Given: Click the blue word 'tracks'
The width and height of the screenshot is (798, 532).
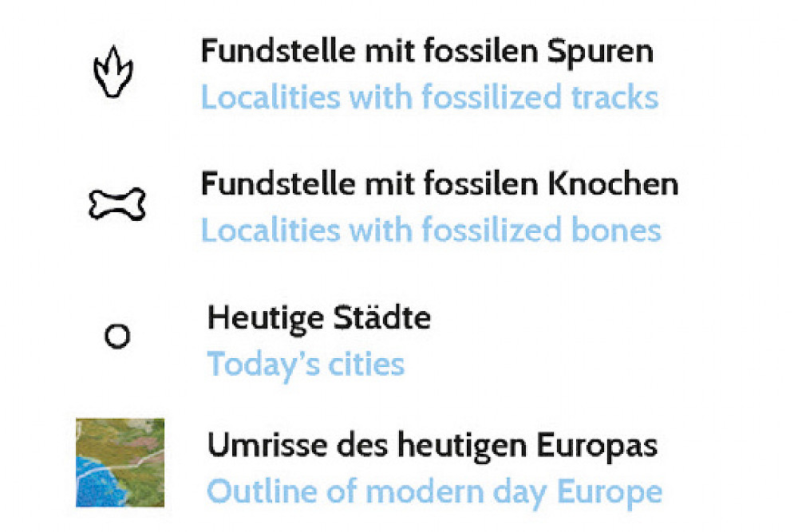Looking at the screenshot, I should point(614,97).
